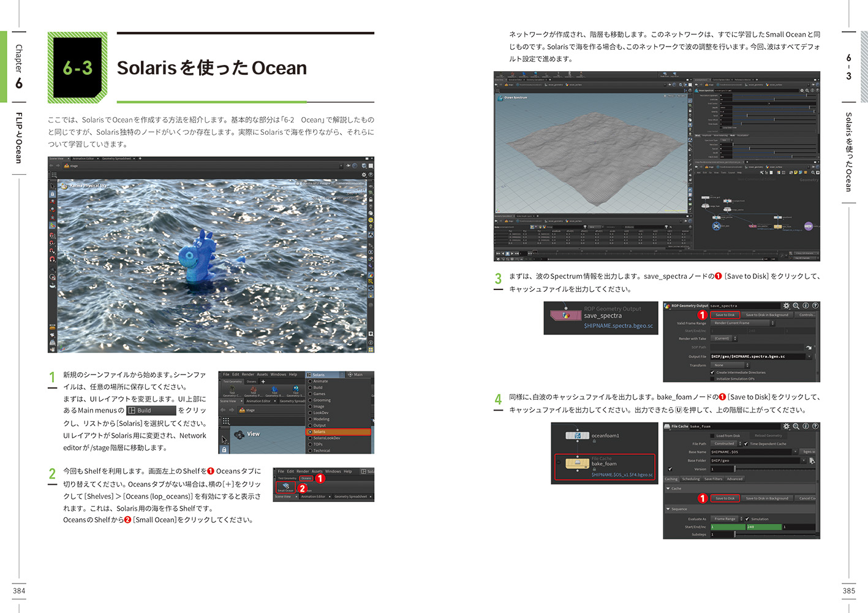This screenshot has height=613, width=868.
Task: Click the Output File path field
Action: pos(758,356)
